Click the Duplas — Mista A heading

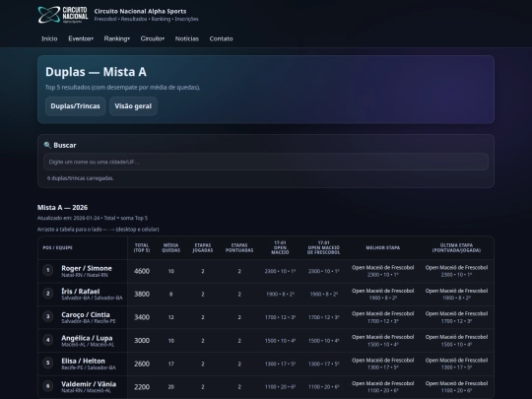pyautogui.click(x=96, y=72)
